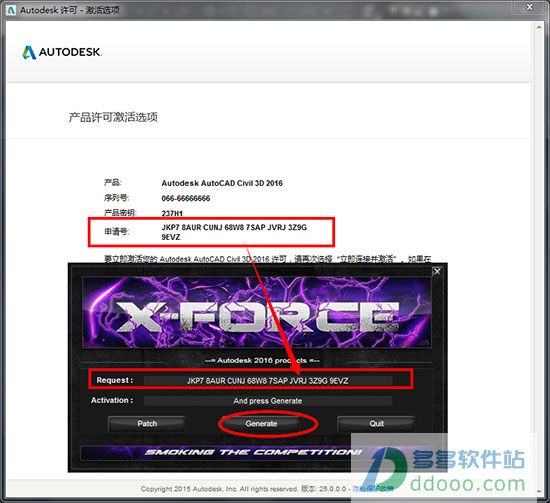550x503 pixels.
Task: Quit the X-Force keygen
Action: click(376, 424)
